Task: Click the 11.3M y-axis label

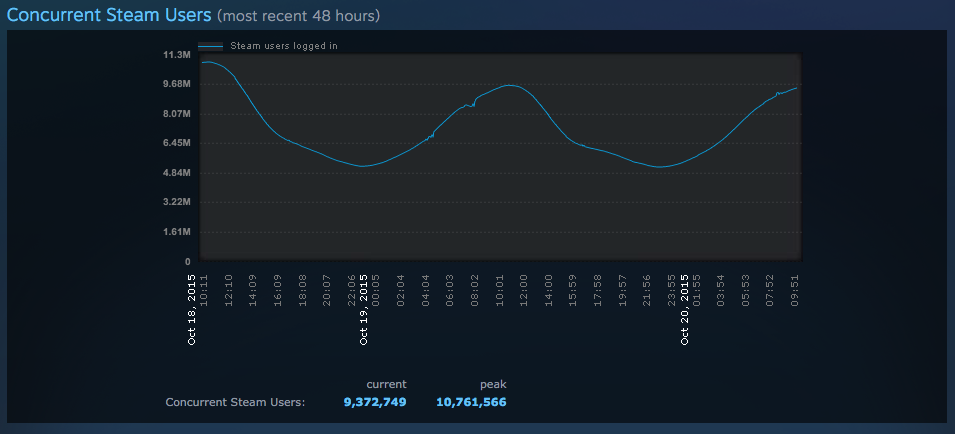Action: (176, 54)
